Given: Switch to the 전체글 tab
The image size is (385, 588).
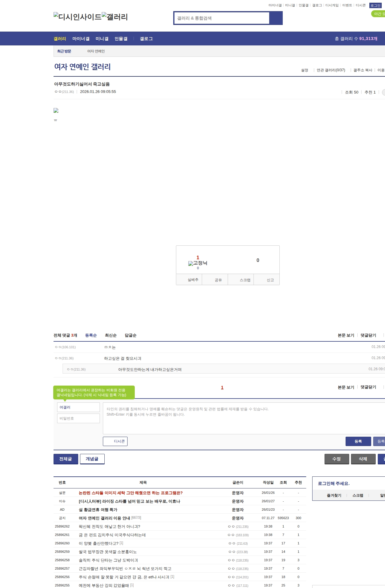Looking at the screenshot, I should tap(66, 459).
